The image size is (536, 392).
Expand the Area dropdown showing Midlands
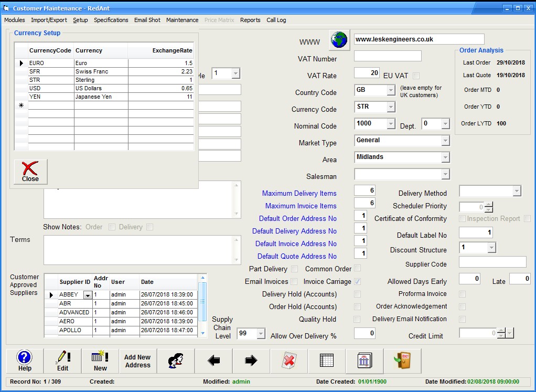click(x=445, y=157)
